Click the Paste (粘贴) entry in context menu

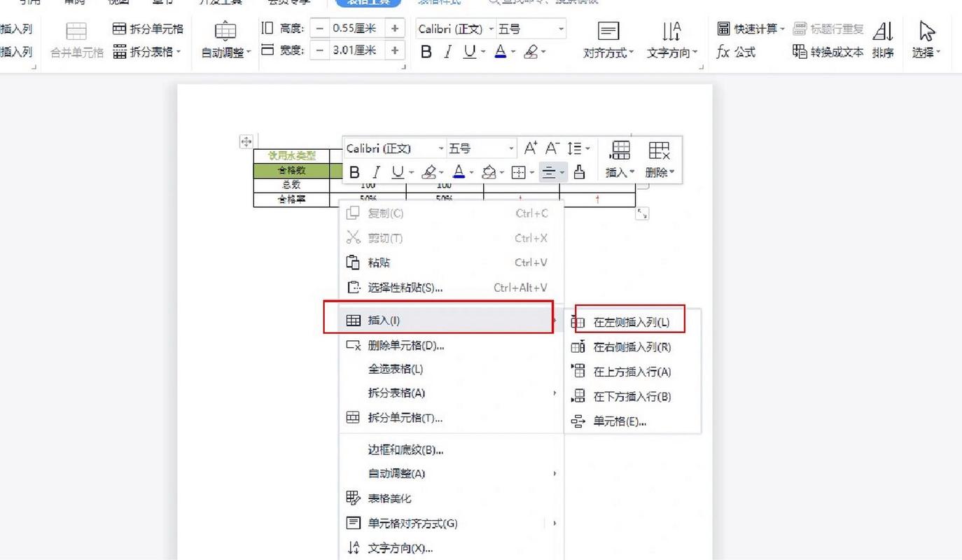click(x=451, y=263)
